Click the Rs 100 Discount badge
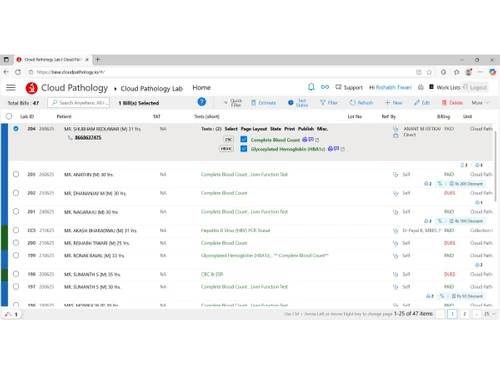500x375 pixels. coord(466,221)
